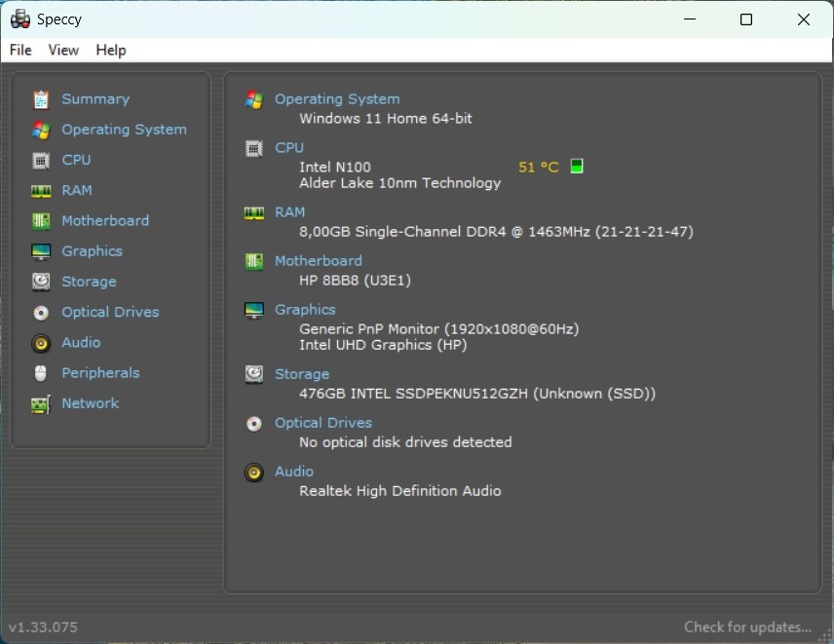Select the CPU icon in the sidebar
The width and height of the screenshot is (834, 644).
pyautogui.click(x=41, y=160)
